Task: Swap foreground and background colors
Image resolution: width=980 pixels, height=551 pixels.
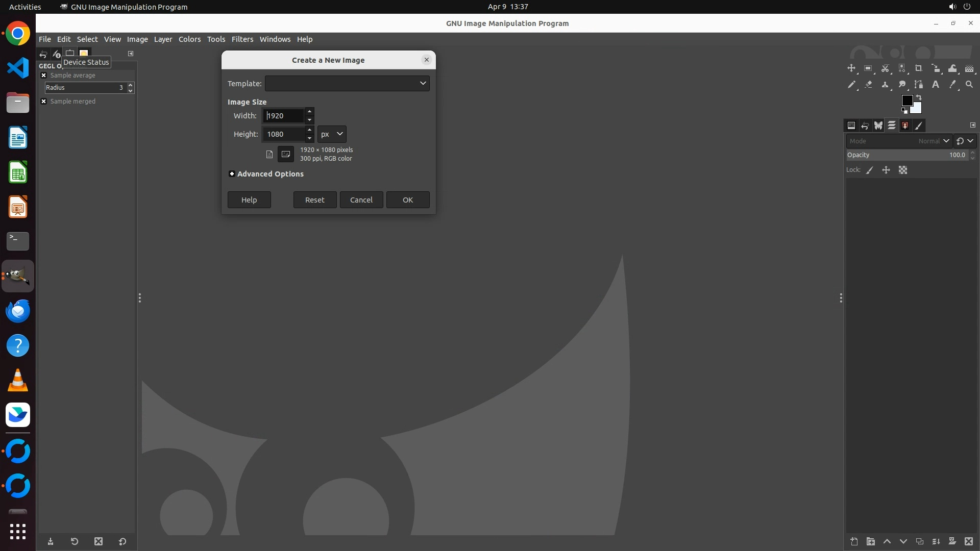Action: 919,97
